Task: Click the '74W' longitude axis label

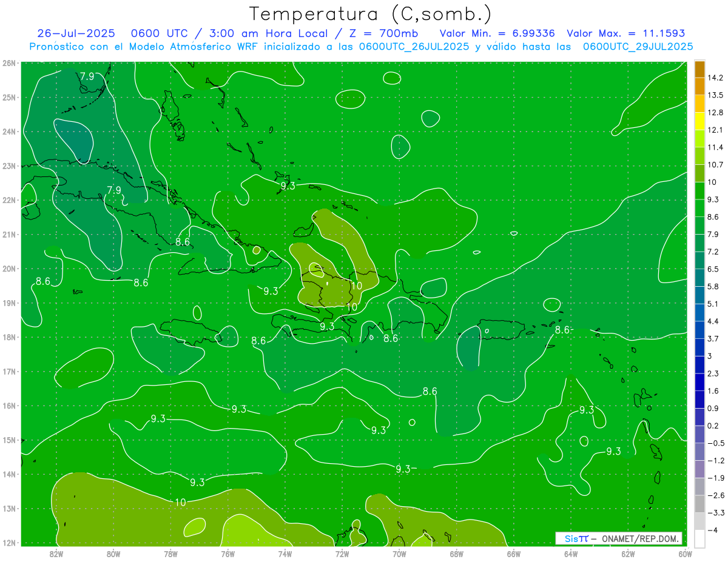Action: [x=285, y=554]
